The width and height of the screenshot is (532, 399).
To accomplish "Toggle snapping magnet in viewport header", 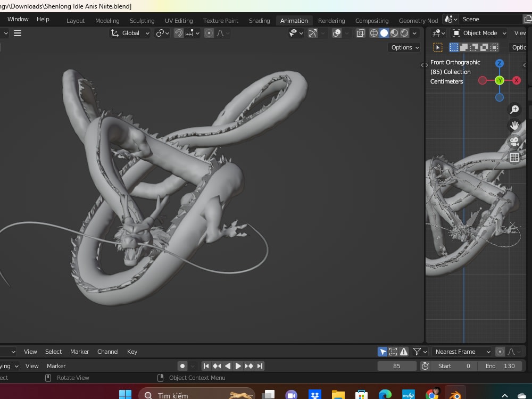I will coord(178,33).
